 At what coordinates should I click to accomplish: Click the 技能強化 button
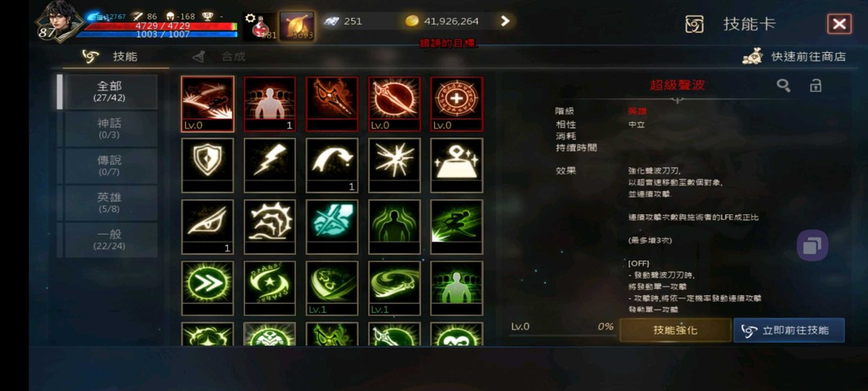pyautogui.click(x=676, y=330)
